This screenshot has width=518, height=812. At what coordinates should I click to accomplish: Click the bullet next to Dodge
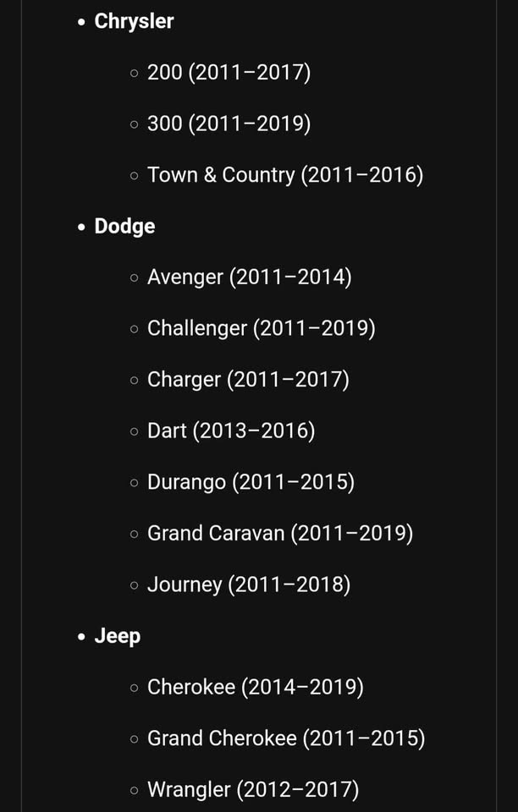80,227
